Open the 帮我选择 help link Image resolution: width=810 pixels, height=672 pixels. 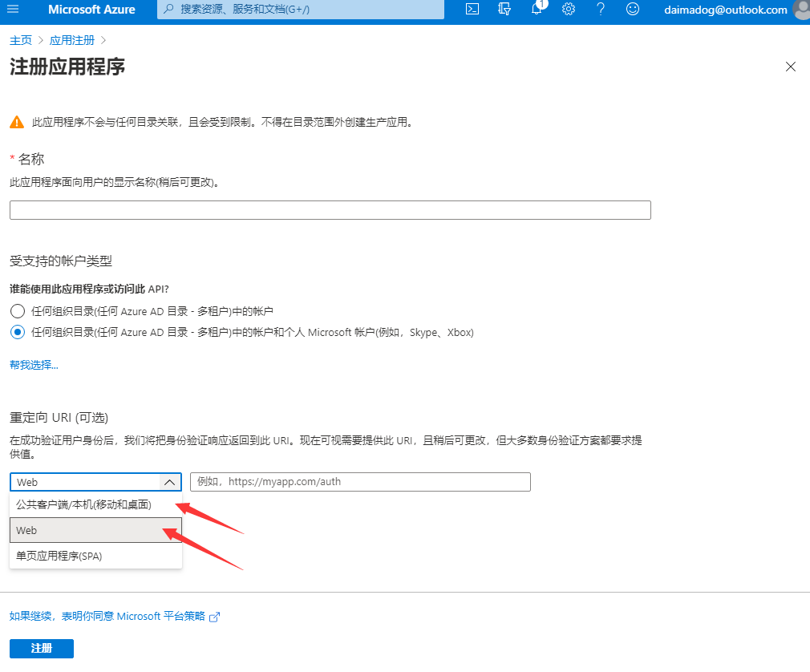pyautogui.click(x=34, y=365)
